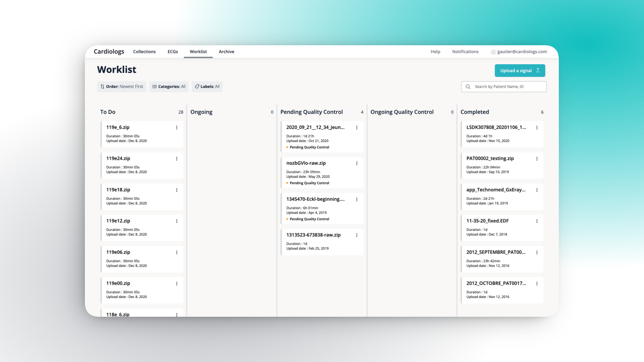Open the options menu for 119e_6.zip

tap(177, 127)
